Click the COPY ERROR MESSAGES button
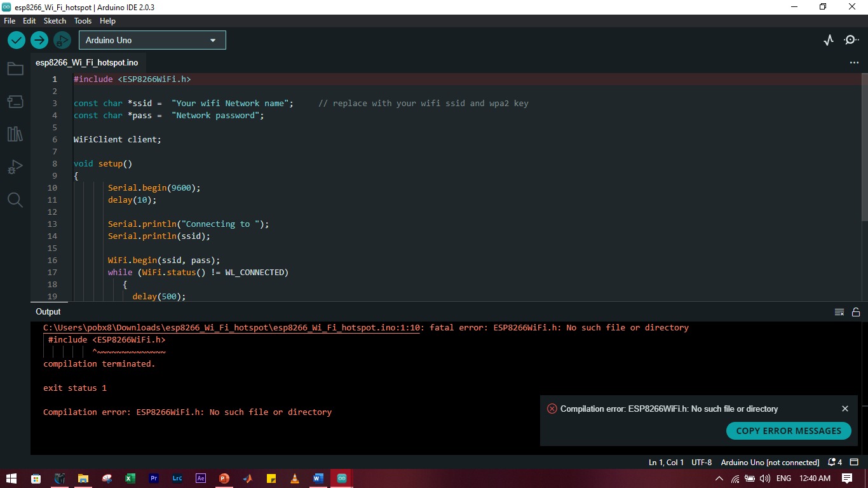 click(789, 431)
